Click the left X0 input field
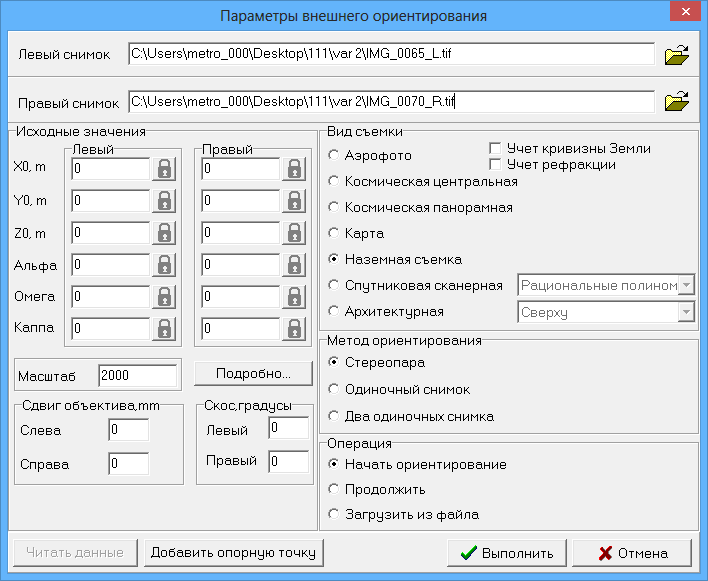The width and height of the screenshot is (708, 581). coord(111,169)
